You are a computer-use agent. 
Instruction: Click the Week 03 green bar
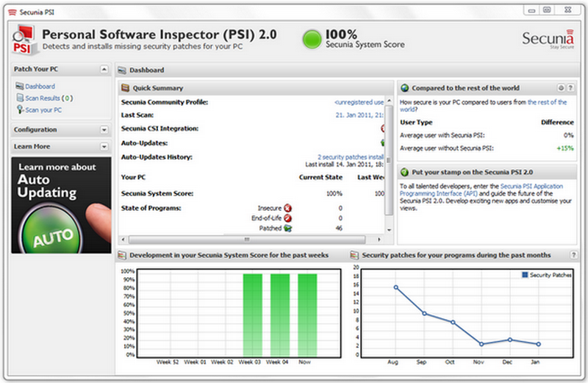(x=252, y=315)
